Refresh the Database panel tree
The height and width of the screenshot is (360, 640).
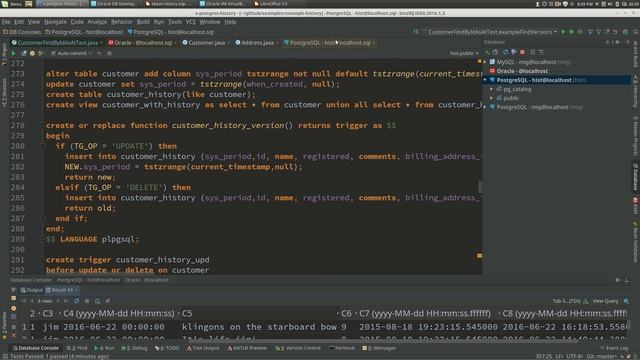[x=505, y=52]
